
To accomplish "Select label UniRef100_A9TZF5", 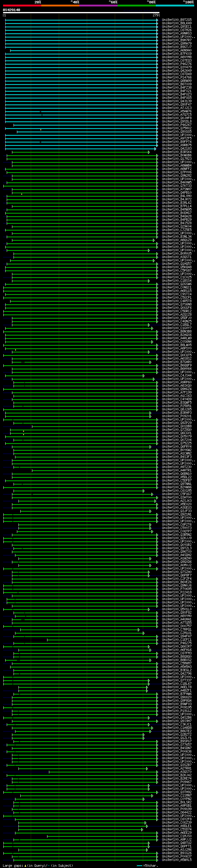I will pos(177,138).
